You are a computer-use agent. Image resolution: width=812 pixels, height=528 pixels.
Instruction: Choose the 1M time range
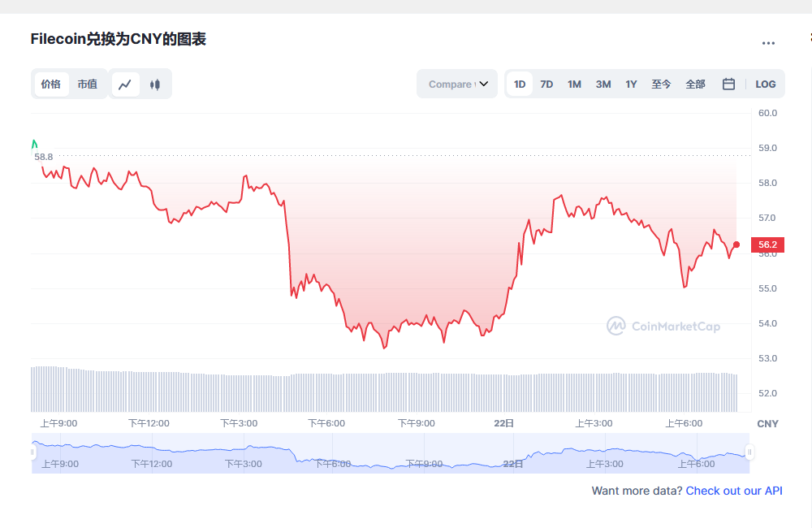pos(574,84)
